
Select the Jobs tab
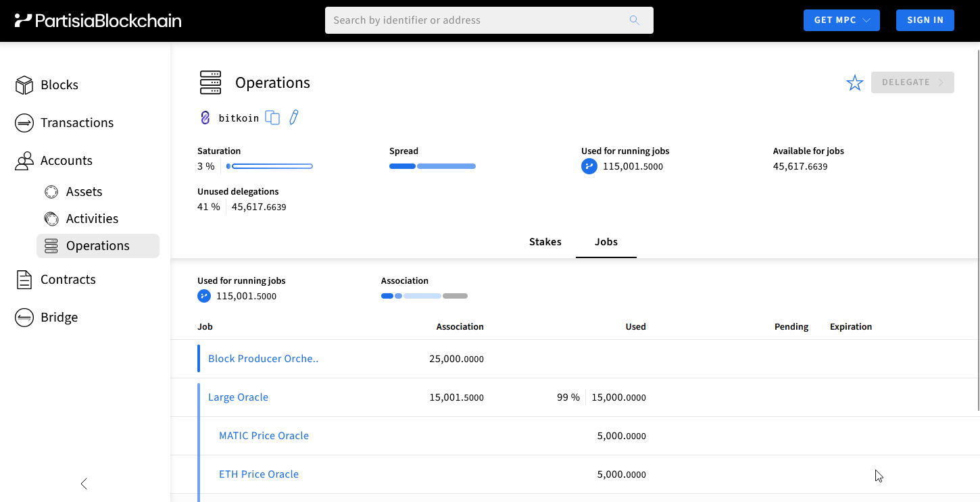click(606, 242)
